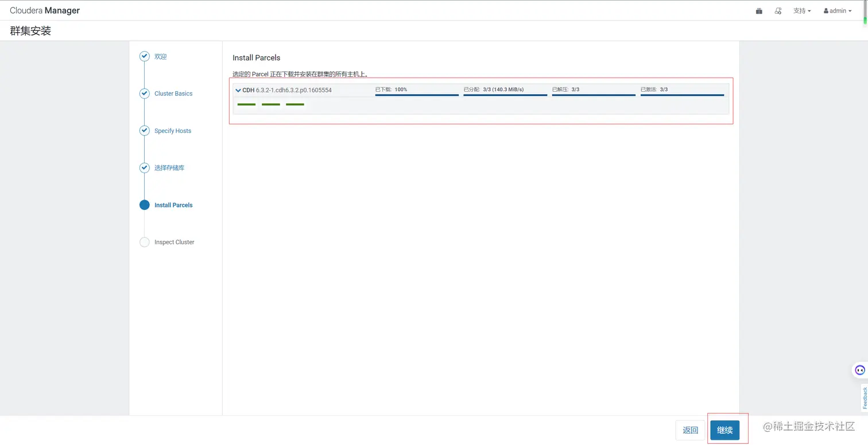Click the 已解压 3/3 progress bar
This screenshot has width=868, height=445.
(x=594, y=95)
